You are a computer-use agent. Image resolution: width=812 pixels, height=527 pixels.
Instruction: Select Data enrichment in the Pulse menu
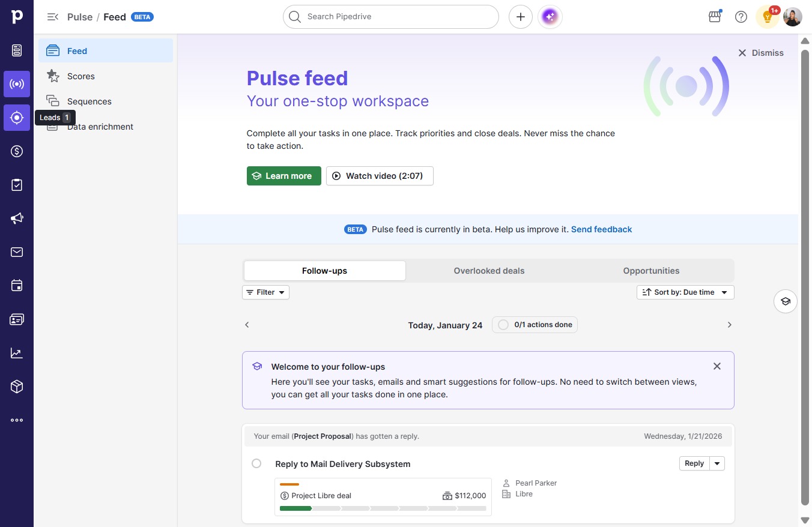click(106, 127)
